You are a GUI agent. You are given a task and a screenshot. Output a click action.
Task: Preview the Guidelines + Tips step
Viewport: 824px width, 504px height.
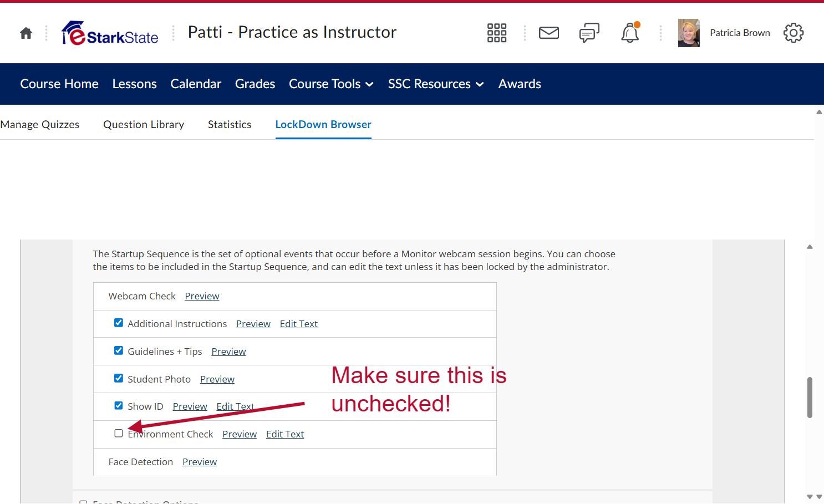(228, 352)
